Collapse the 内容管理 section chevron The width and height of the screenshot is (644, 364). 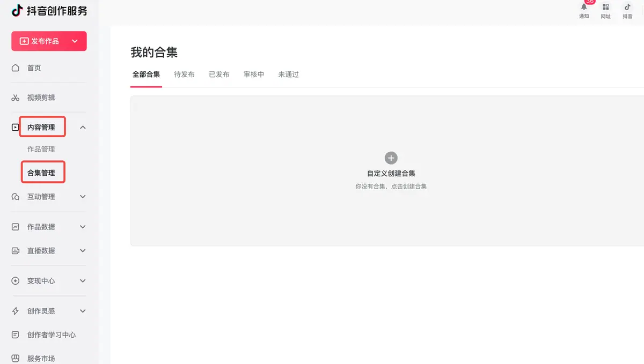(83, 128)
